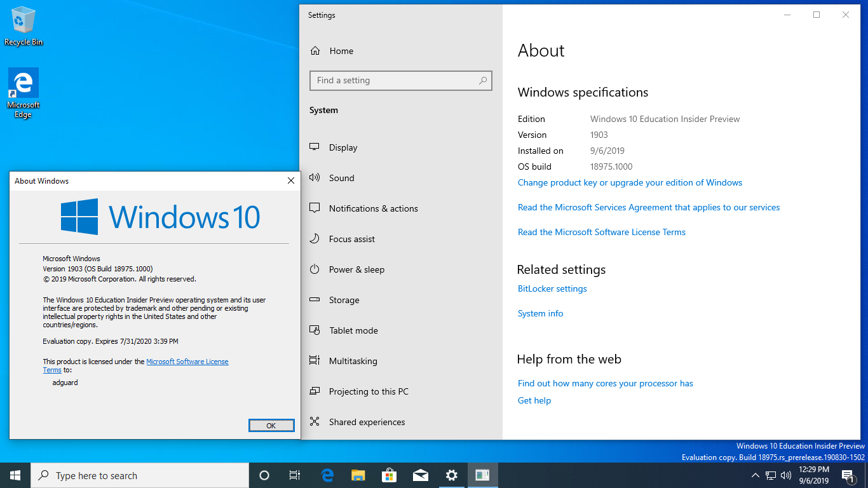Open the taskbar clock showing 12:29 PM
This screenshot has height=488, width=868.
click(x=813, y=475)
